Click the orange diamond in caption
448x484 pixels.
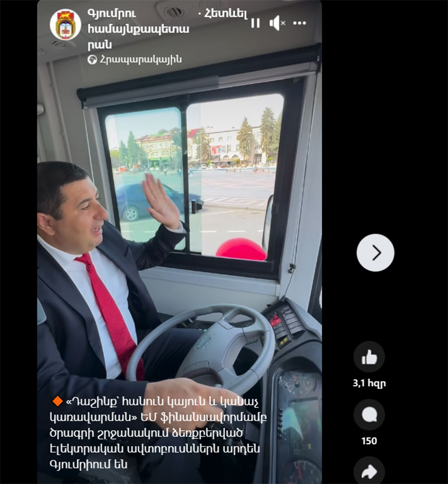57,401
